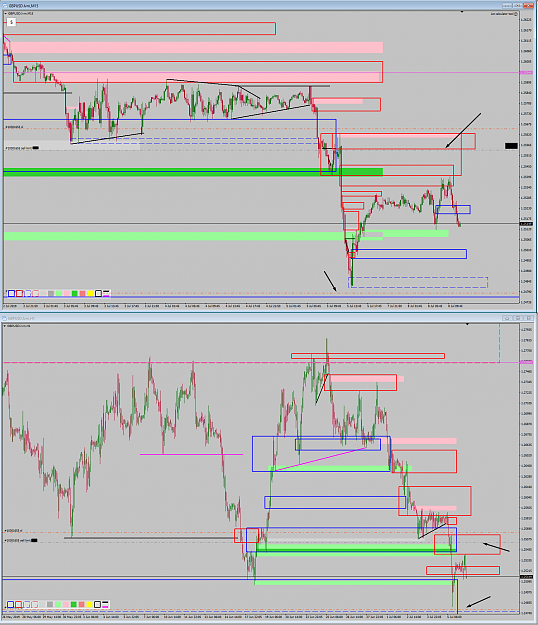The image size is (538, 625).
Task: Click the line styles icon in upper chart palette
Action: coord(106,293)
